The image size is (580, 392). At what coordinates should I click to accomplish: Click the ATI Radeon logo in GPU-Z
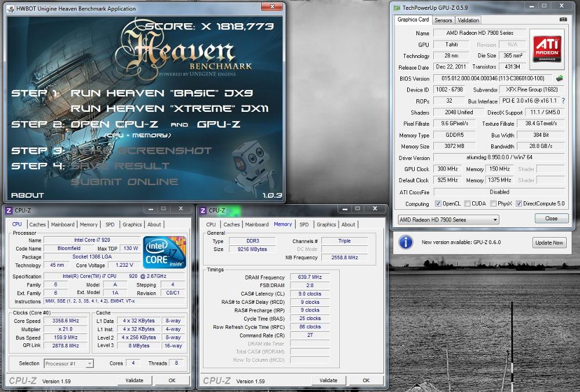pos(547,49)
